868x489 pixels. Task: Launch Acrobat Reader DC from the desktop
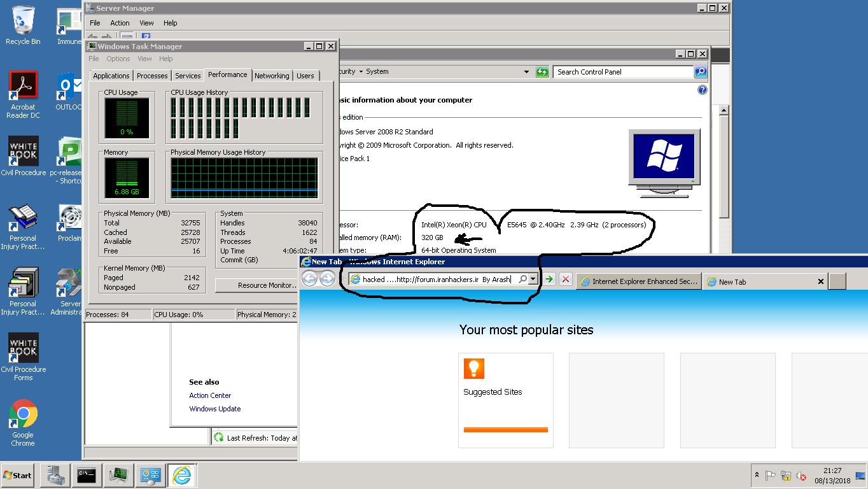(x=23, y=95)
